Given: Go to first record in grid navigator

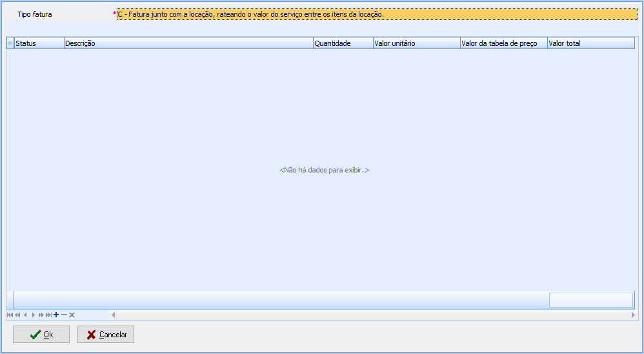Looking at the screenshot, I should pyautogui.click(x=10, y=315).
